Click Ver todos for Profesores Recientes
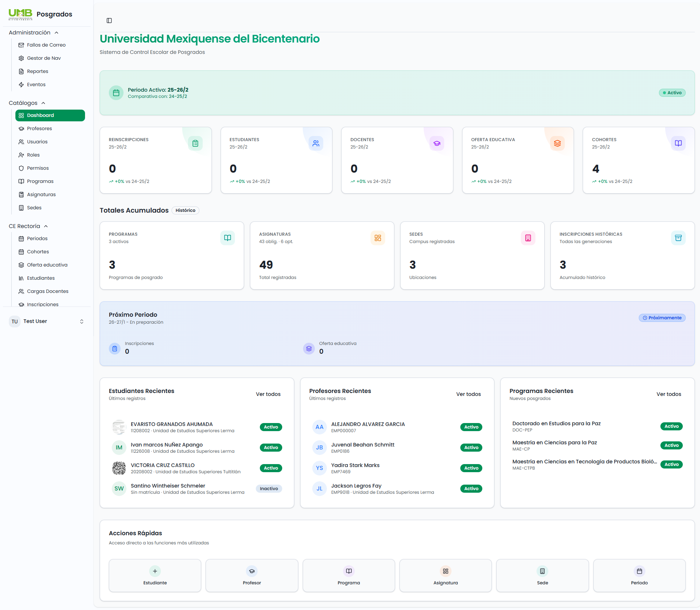This screenshot has width=700, height=610. click(468, 394)
